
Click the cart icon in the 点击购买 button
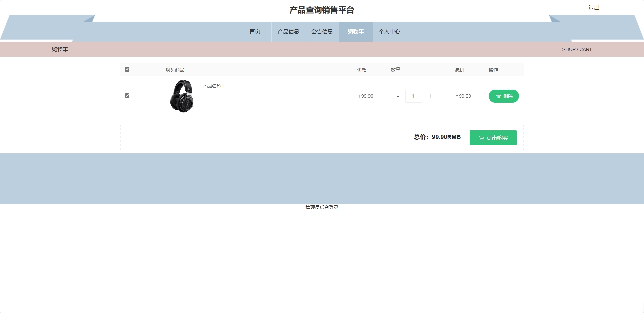[481, 138]
